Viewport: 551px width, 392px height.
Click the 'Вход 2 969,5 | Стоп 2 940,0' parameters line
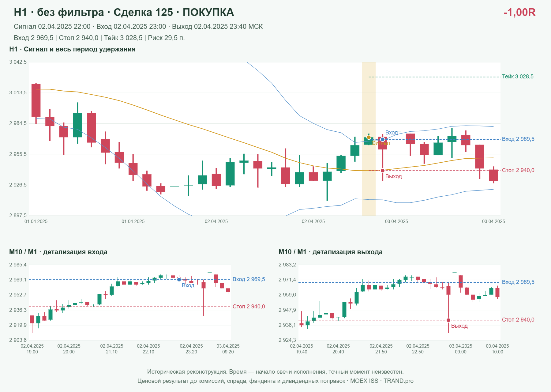(x=99, y=38)
